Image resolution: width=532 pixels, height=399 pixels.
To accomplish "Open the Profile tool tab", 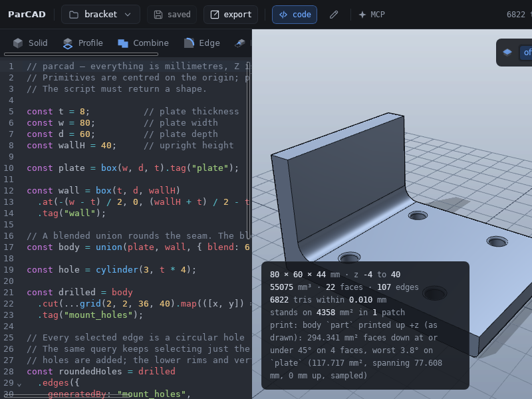I will tap(82, 43).
